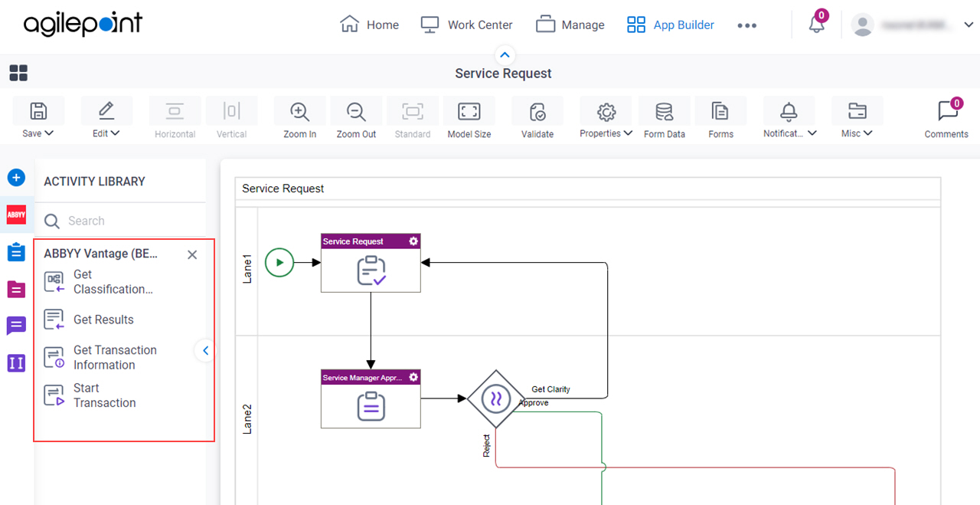Screen dimensions: 980x505
Task: Select the purple chat sidebar icon
Action: [x=16, y=326]
